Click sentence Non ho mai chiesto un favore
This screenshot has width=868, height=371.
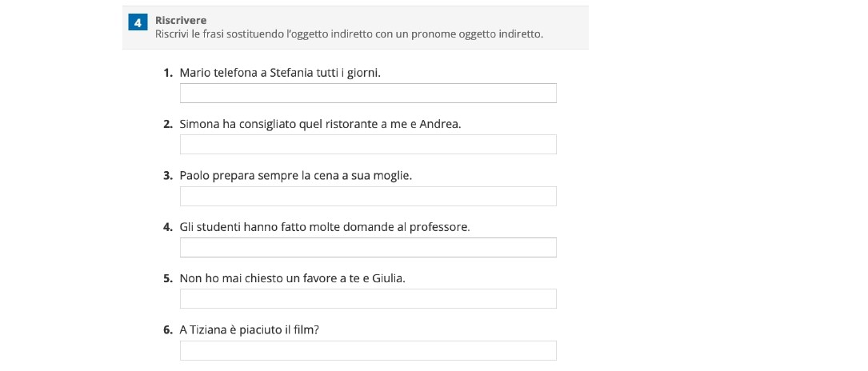point(293,278)
